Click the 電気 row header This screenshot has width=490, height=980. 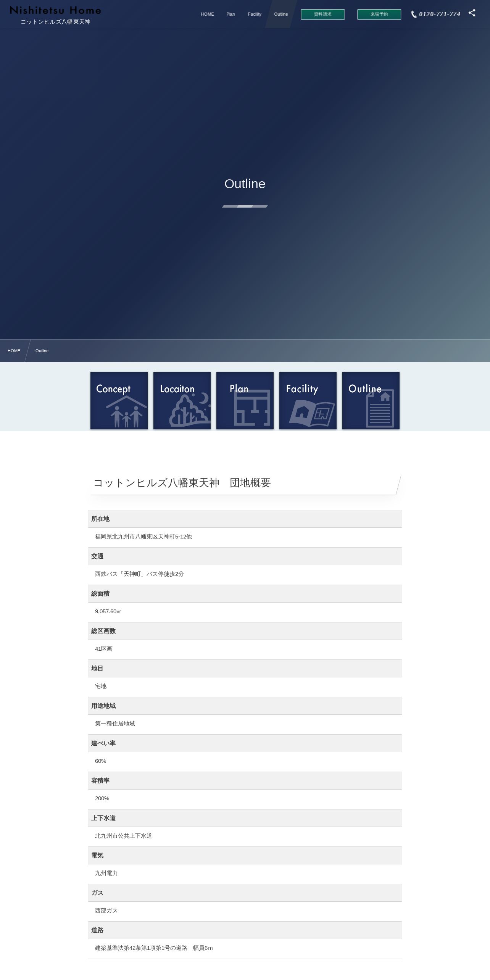coord(245,856)
